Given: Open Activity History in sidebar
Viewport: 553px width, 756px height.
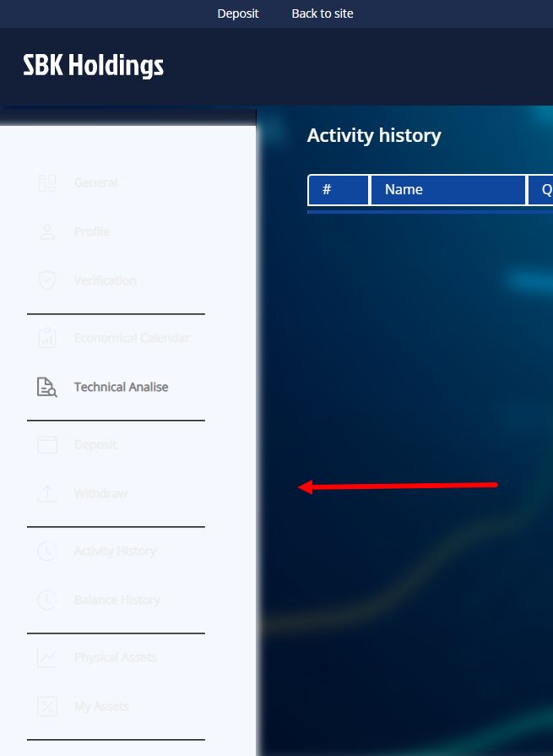Looking at the screenshot, I should point(115,551).
